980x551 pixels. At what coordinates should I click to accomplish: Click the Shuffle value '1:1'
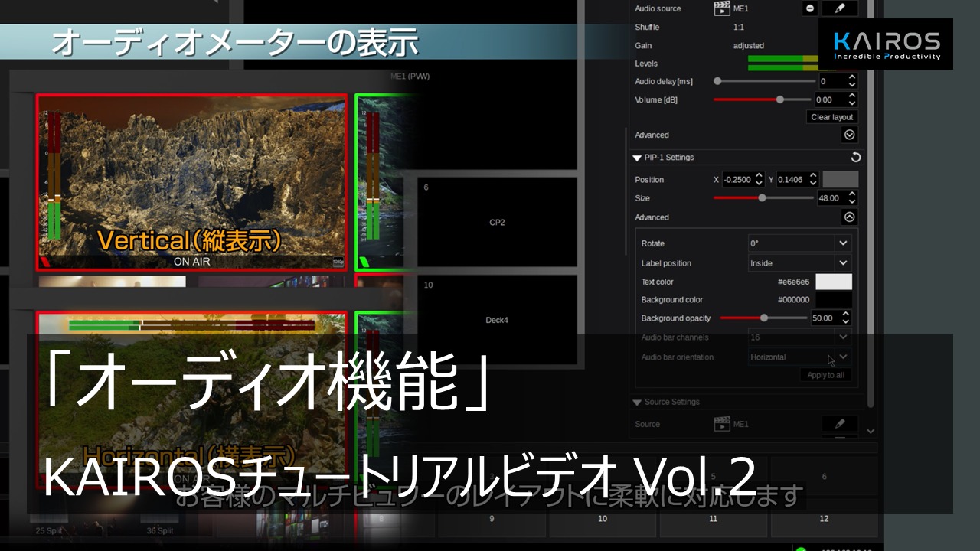click(x=739, y=28)
